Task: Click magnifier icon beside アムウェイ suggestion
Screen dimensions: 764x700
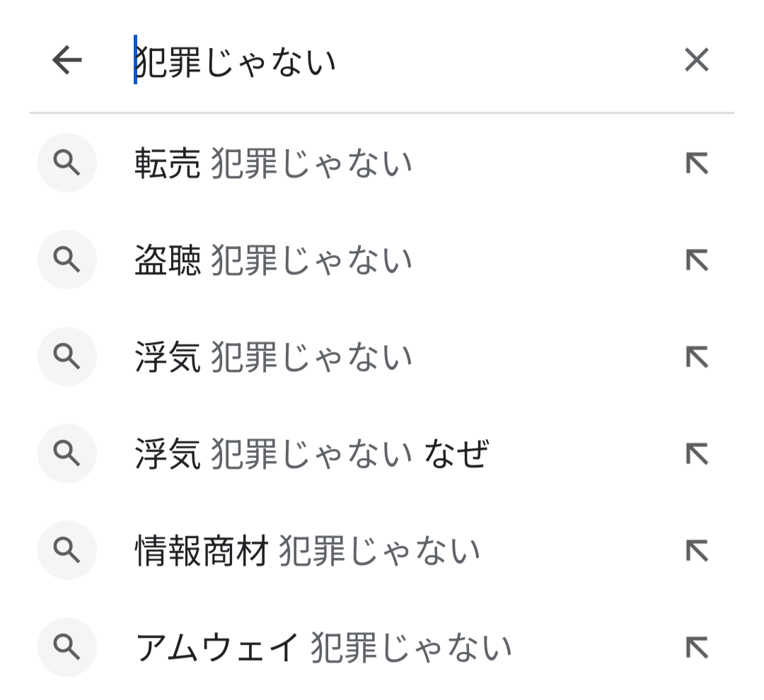Action: (x=67, y=648)
